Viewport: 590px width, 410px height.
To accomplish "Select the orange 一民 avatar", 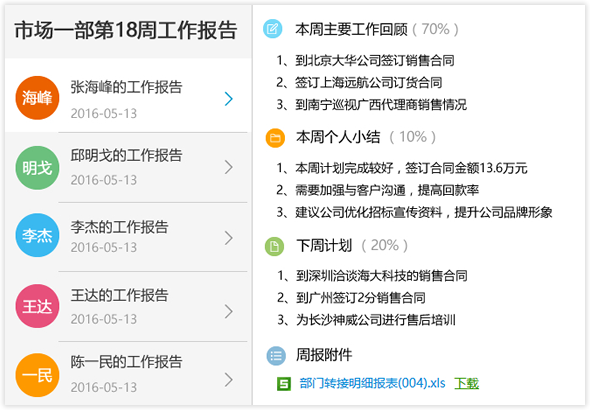I will [x=37, y=375].
